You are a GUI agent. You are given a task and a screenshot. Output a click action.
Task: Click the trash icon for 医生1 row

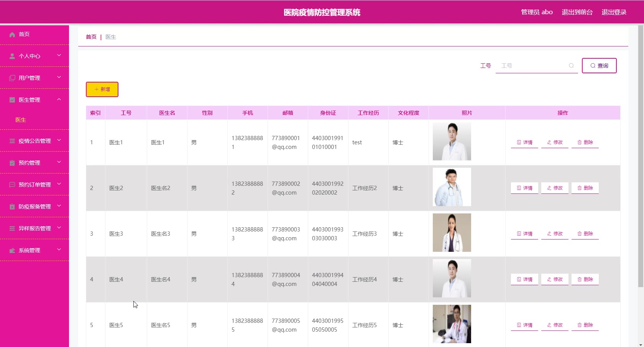[x=580, y=142]
